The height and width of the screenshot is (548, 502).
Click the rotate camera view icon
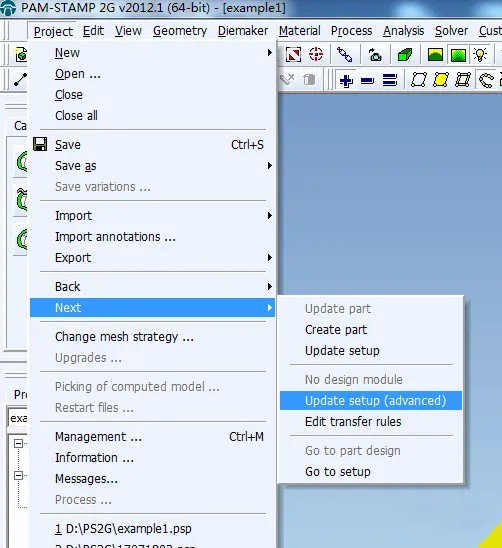(x=375, y=55)
